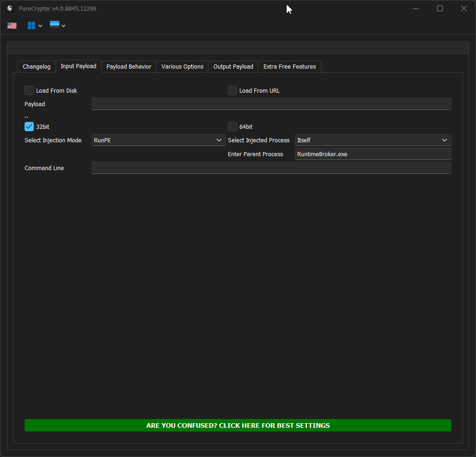Check the 64bit checkbox

[232, 127]
